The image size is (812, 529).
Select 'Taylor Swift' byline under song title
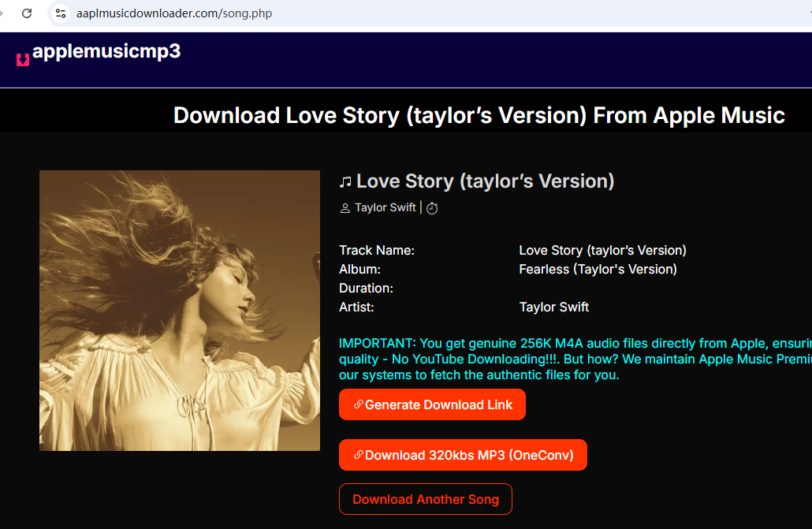(x=386, y=207)
